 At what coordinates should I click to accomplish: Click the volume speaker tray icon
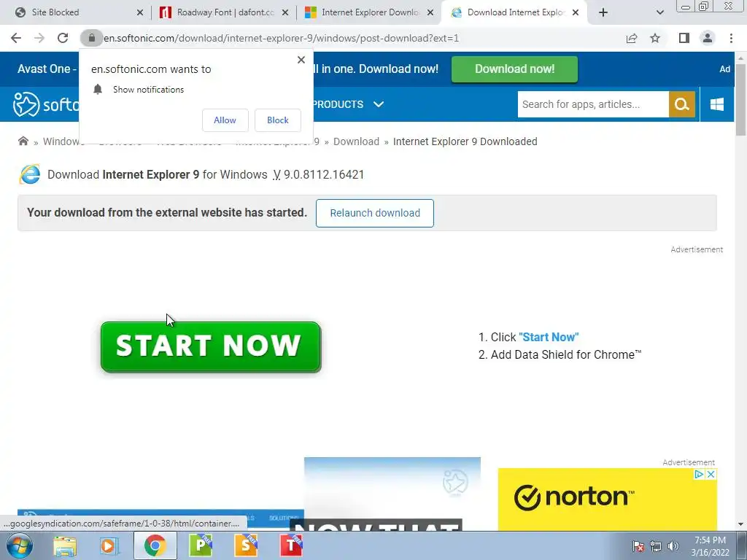coord(673,546)
